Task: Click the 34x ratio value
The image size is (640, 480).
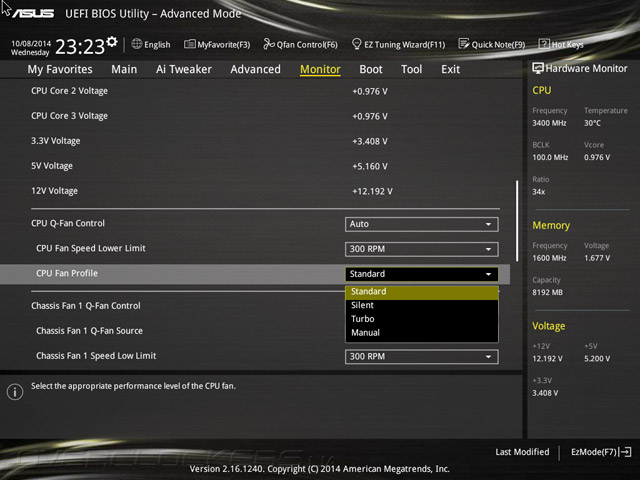Action: pyautogui.click(x=538, y=192)
